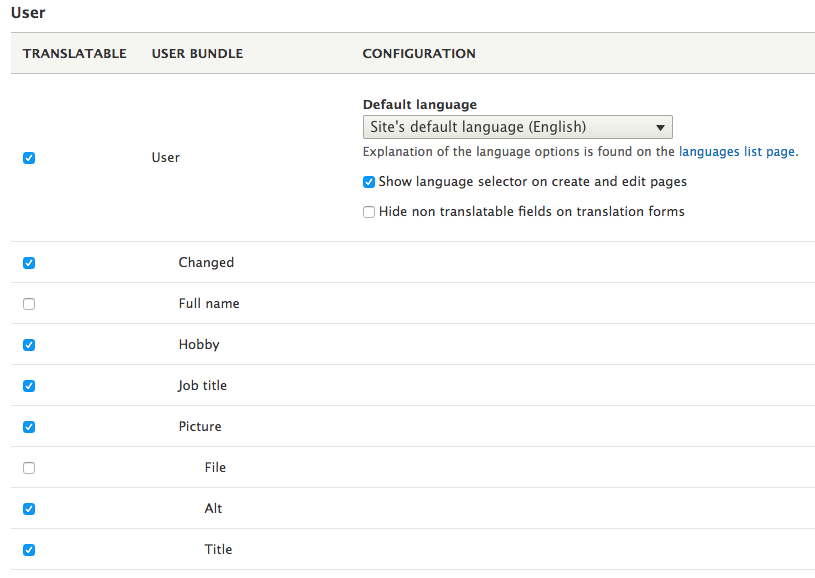Uncheck the Title translatable checkbox
This screenshot has width=815, height=578.
(29, 550)
